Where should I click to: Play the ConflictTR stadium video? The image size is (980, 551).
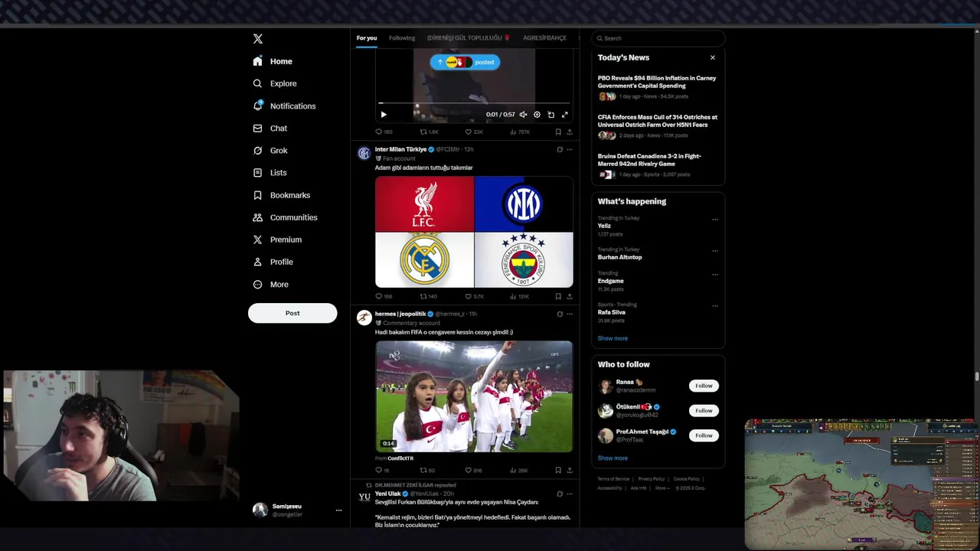click(474, 396)
